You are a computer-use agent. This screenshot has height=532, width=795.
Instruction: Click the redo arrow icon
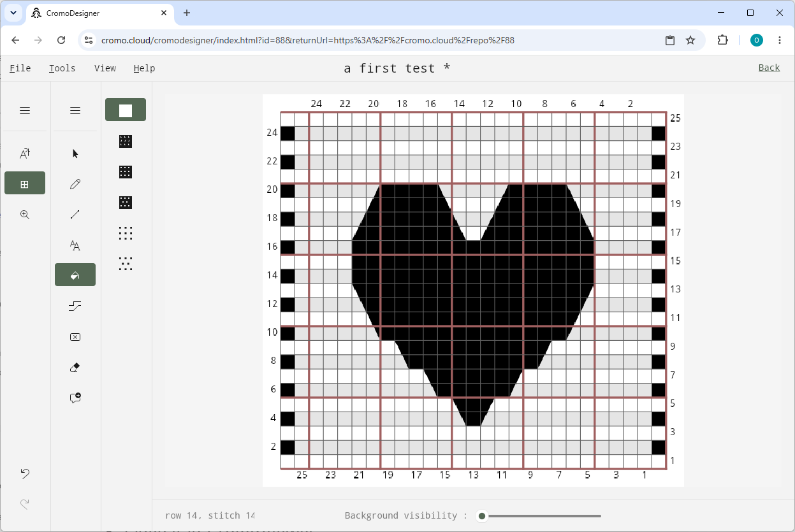coord(25,504)
